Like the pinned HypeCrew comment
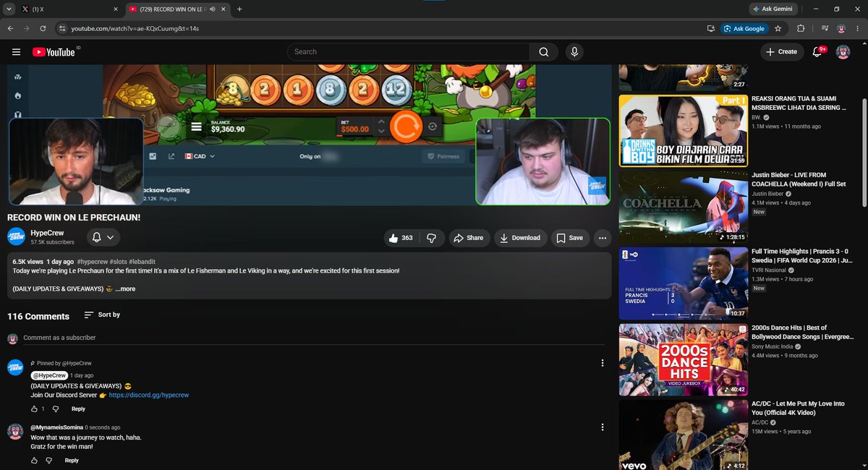The height and width of the screenshot is (470, 868). (x=34, y=409)
